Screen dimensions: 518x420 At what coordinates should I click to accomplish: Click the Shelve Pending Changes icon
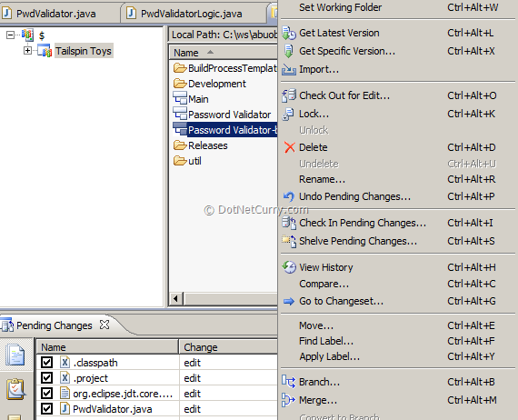289,241
